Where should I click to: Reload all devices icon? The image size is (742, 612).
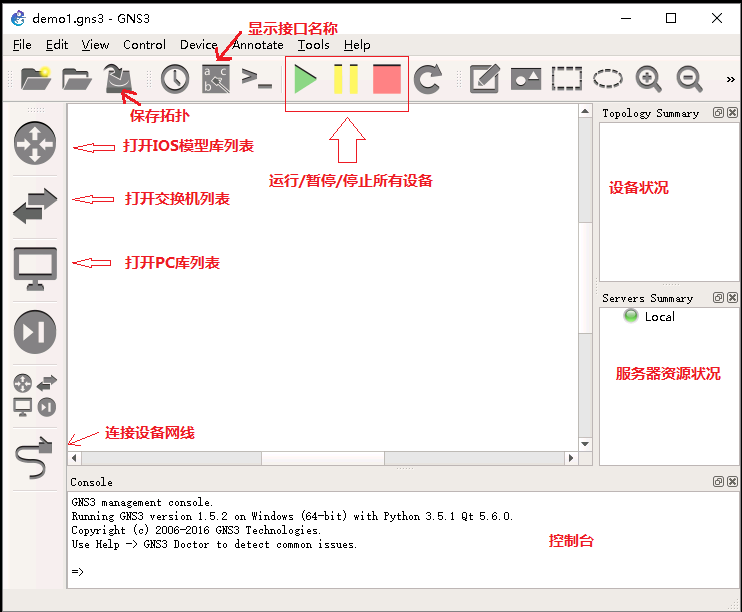(x=428, y=79)
